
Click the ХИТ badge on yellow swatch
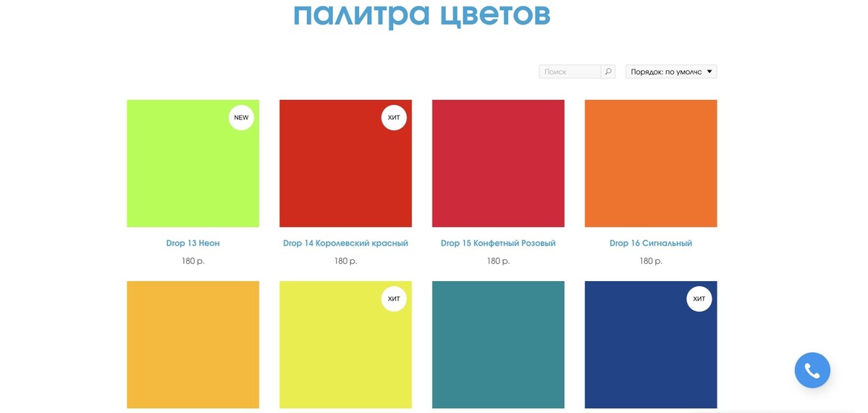pos(394,299)
